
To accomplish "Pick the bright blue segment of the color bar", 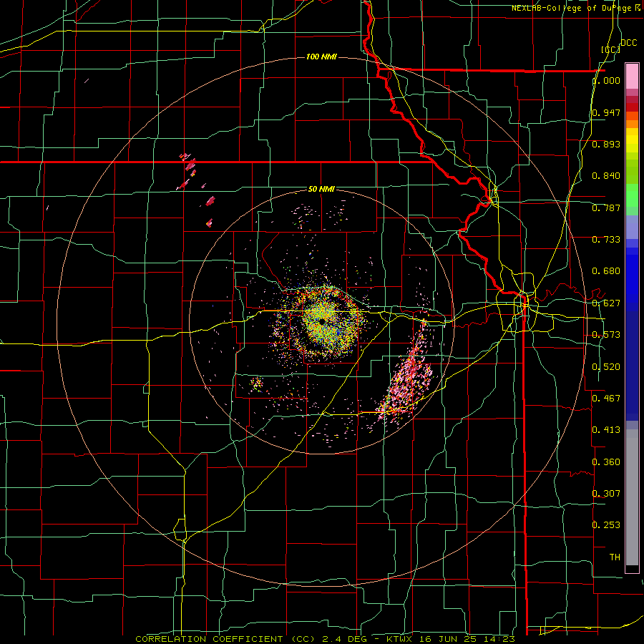I will click(632, 279).
